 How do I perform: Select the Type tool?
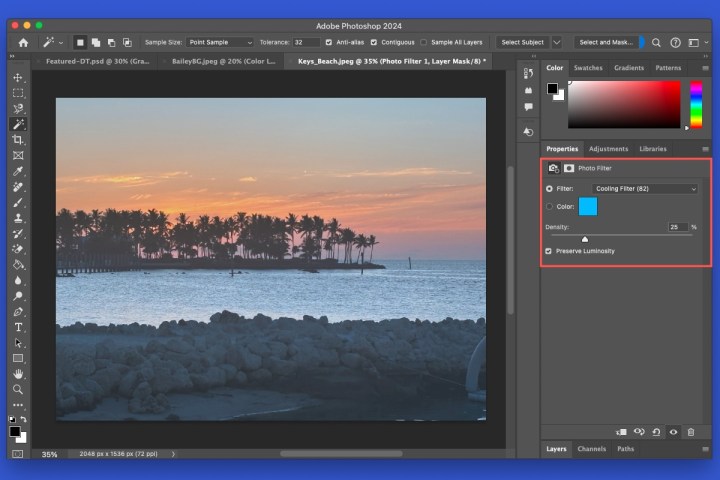[x=18, y=327]
